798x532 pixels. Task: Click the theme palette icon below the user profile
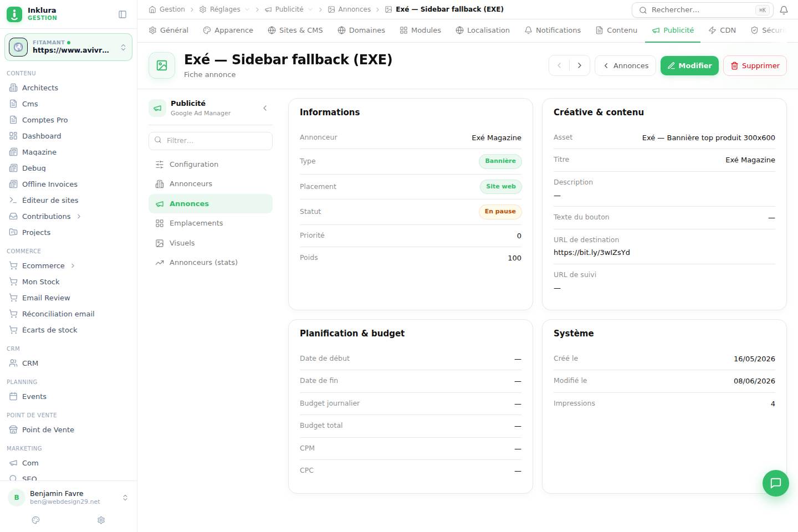pos(36,520)
